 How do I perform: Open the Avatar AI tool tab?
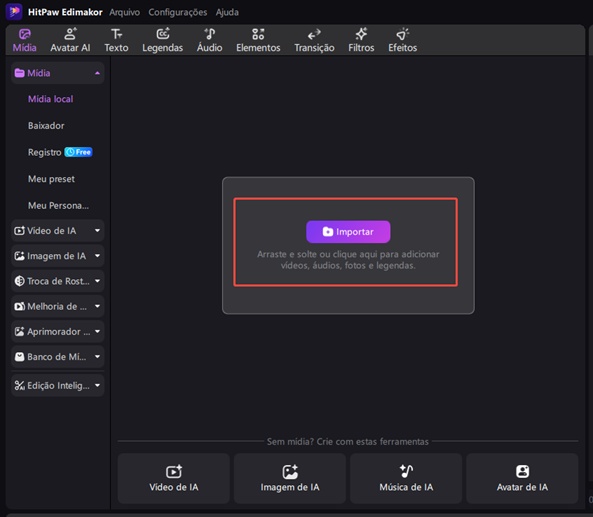tap(70, 40)
